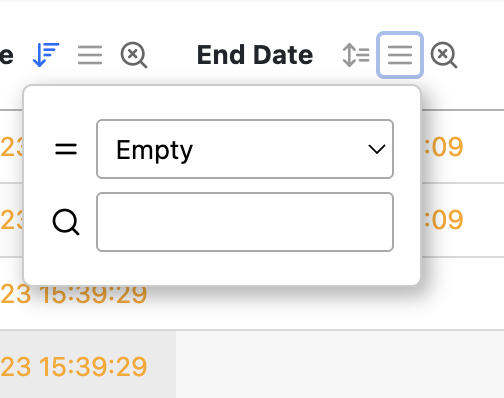Viewport: 504px width, 398px height.
Task: Open filter menu beside the blue sort icon
Action: click(x=90, y=55)
